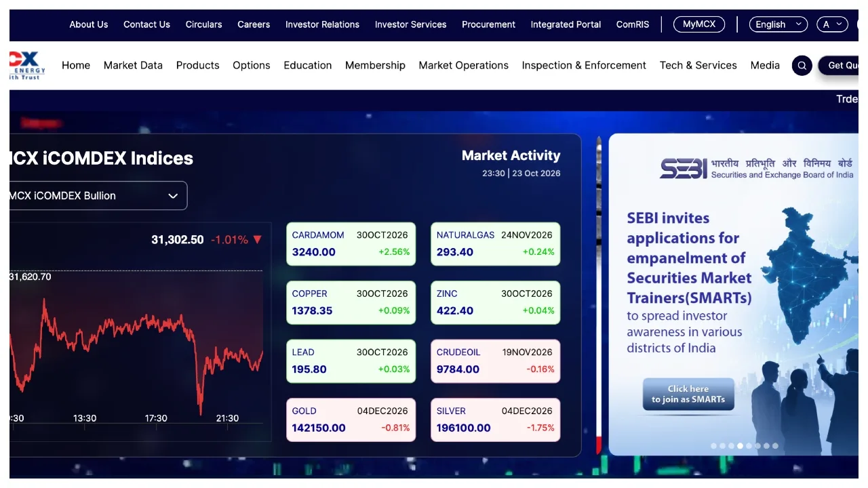Open the Options menu
The height and width of the screenshot is (488, 868).
(x=252, y=66)
